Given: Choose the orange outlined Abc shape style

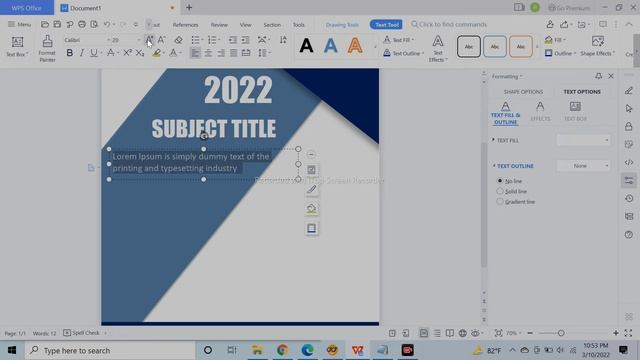Looking at the screenshot, I should coord(520,46).
